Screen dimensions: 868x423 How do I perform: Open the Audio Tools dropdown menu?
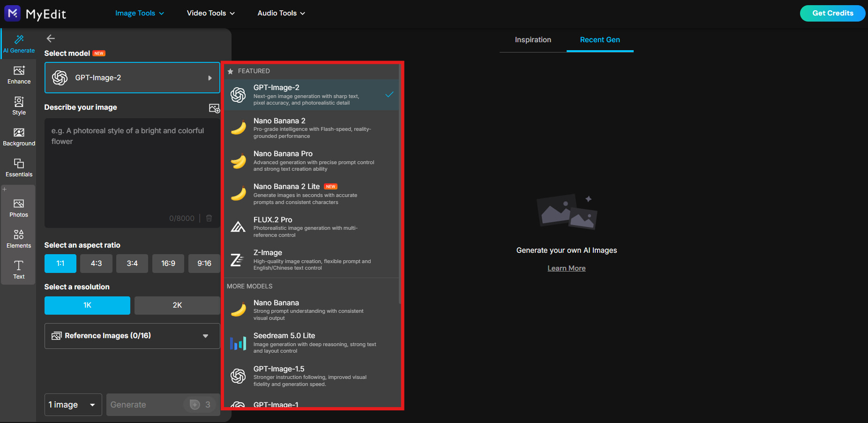point(281,13)
